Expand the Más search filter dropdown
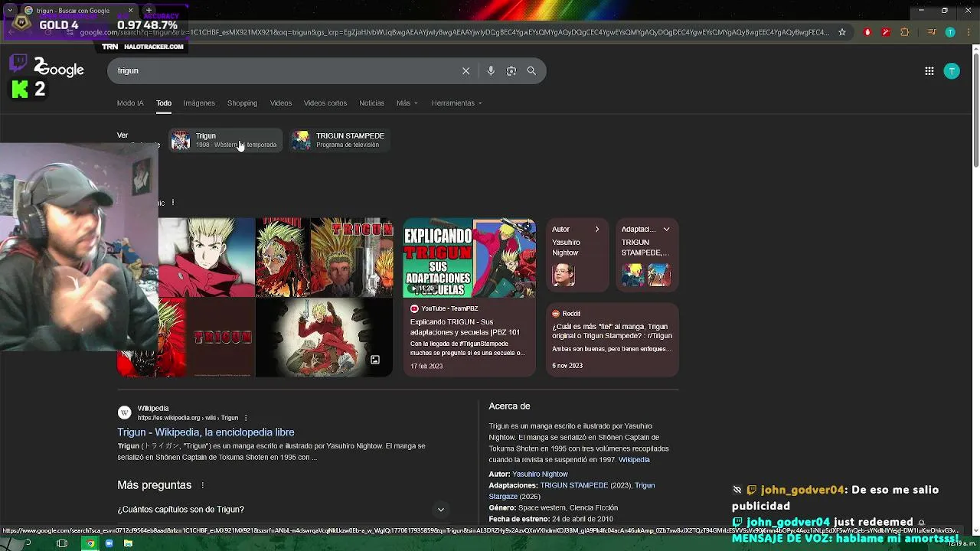This screenshot has width=980, height=551. tap(407, 103)
